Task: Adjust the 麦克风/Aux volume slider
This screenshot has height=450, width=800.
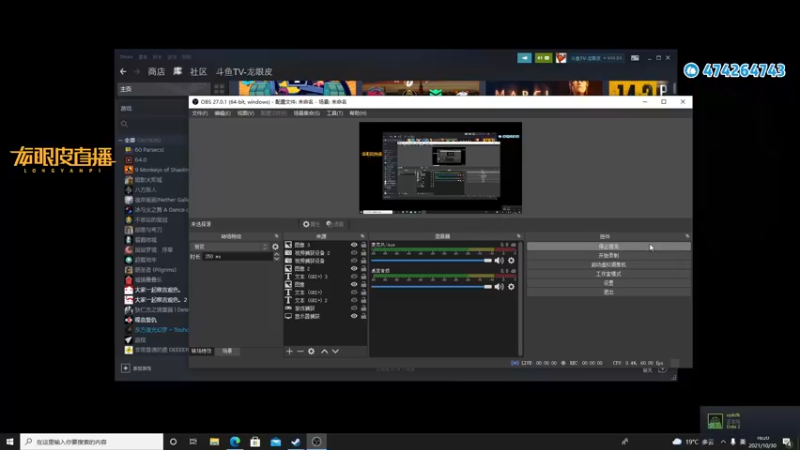Action: pyautogui.click(x=432, y=260)
